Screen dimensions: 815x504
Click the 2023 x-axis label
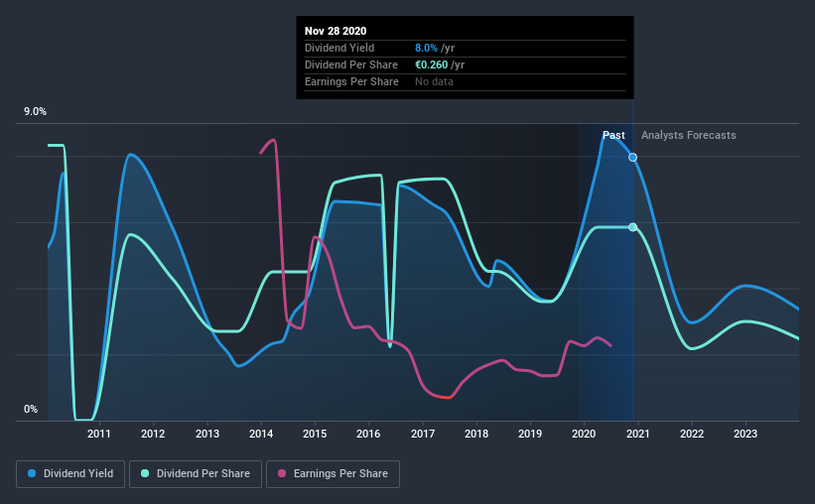point(746,434)
